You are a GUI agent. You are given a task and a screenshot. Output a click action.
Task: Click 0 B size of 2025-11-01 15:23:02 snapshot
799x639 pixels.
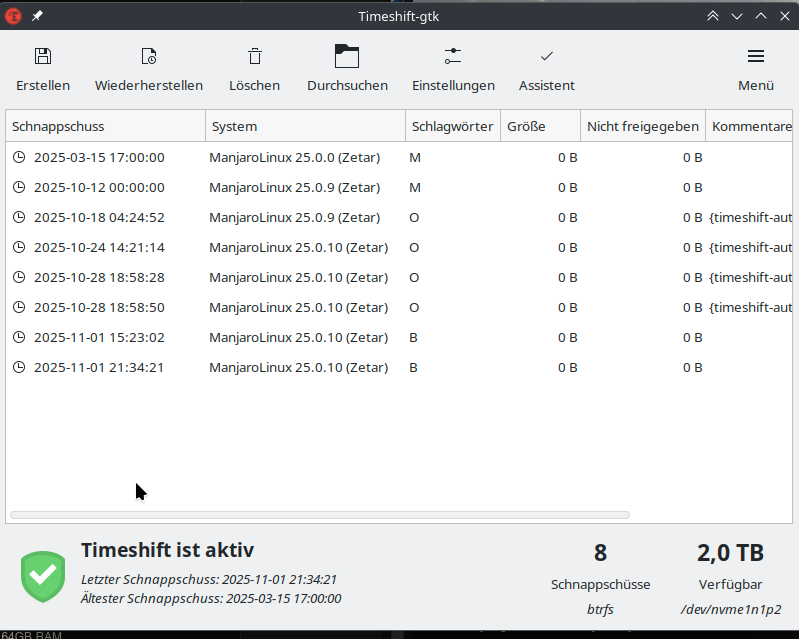pyautogui.click(x=567, y=338)
